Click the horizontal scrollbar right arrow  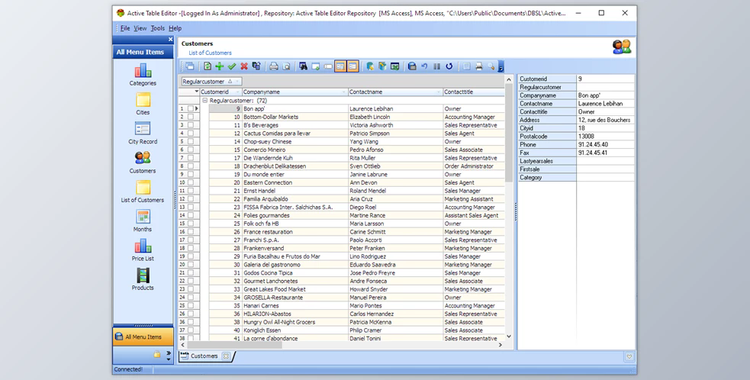coord(501,345)
